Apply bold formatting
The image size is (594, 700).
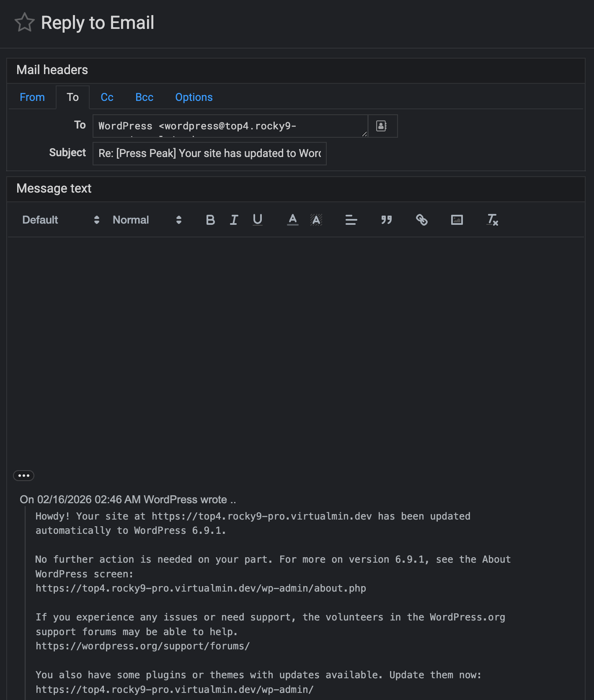210,220
